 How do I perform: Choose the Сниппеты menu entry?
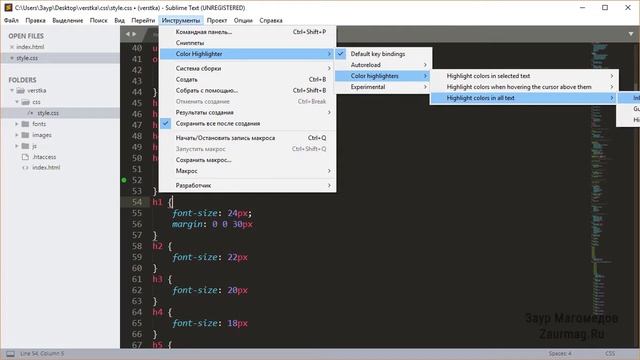pos(247,43)
